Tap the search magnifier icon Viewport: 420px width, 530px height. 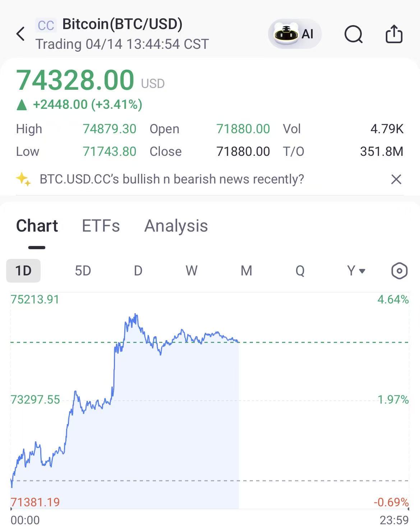[x=354, y=34]
